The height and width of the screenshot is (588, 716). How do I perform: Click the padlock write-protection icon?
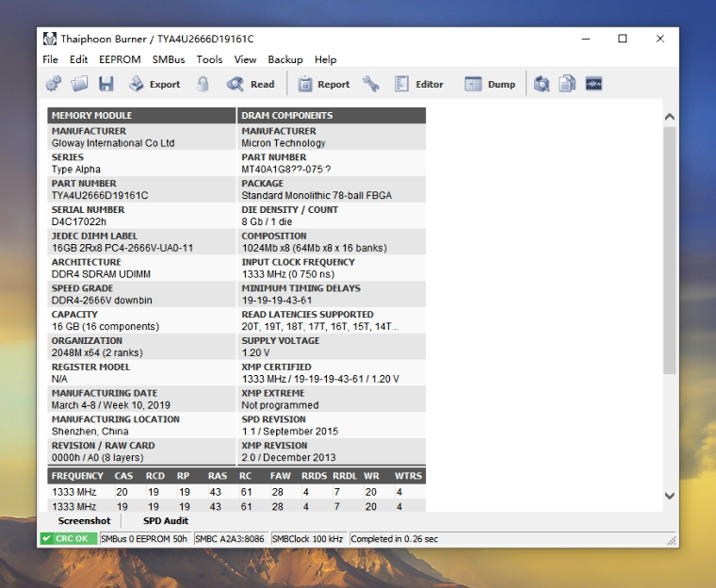(203, 84)
